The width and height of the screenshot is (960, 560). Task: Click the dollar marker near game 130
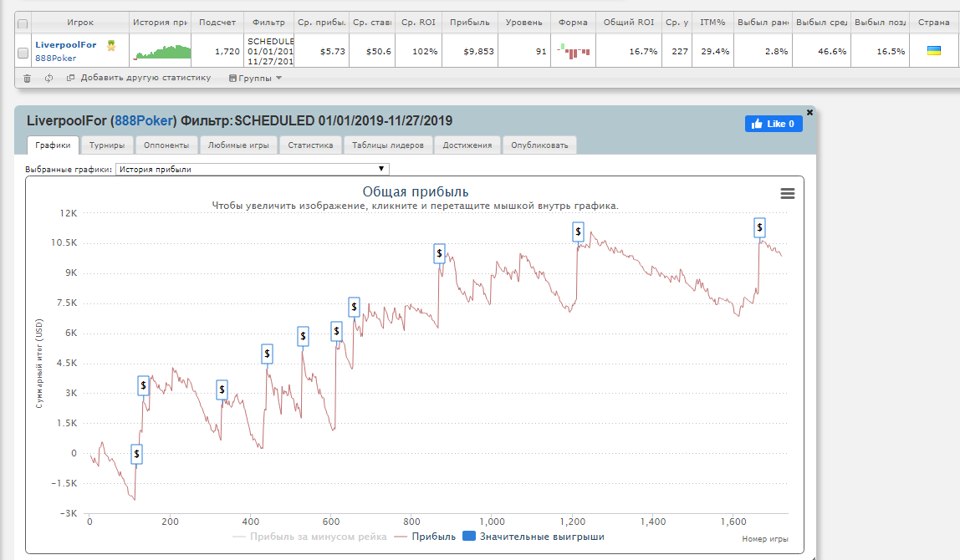(143, 385)
